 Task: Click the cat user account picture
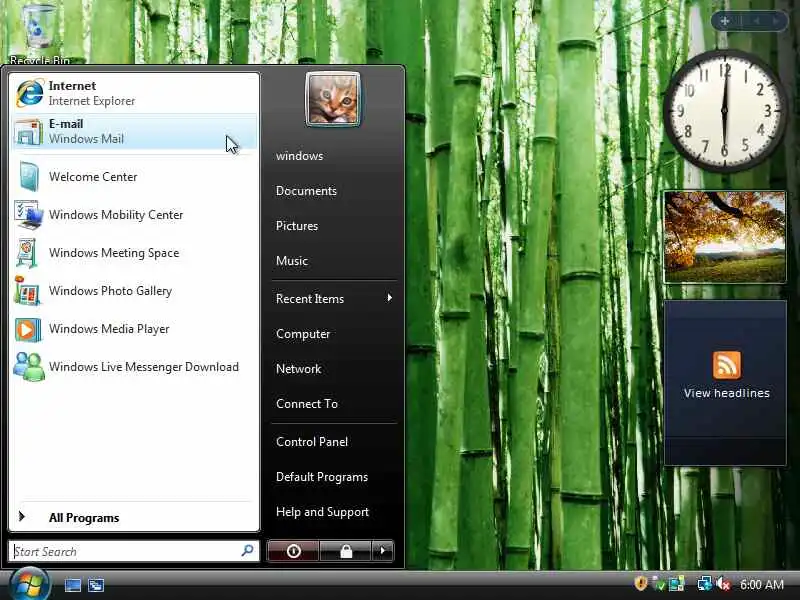(x=333, y=99)
